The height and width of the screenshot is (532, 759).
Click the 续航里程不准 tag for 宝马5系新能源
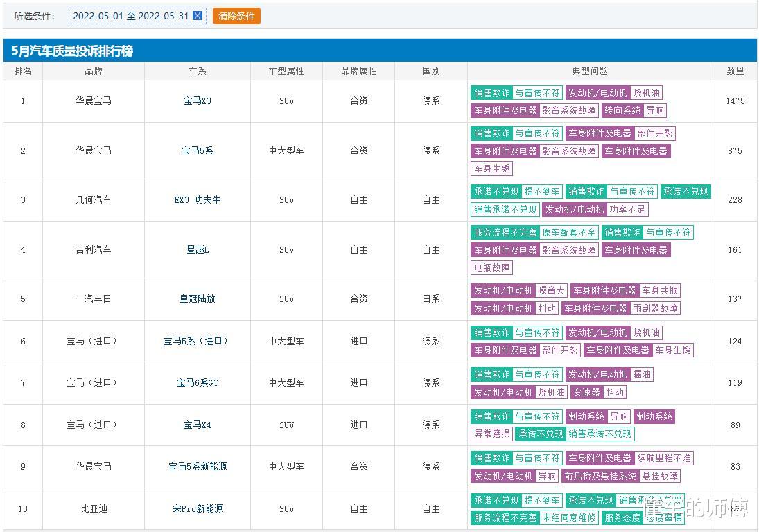click(x=664, y=458)
